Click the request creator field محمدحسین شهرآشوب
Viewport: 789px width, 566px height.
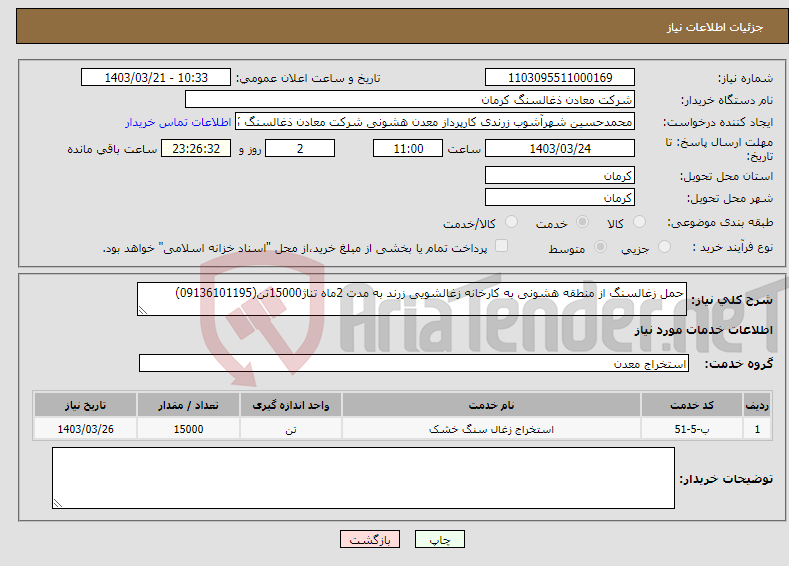point(435,121)
